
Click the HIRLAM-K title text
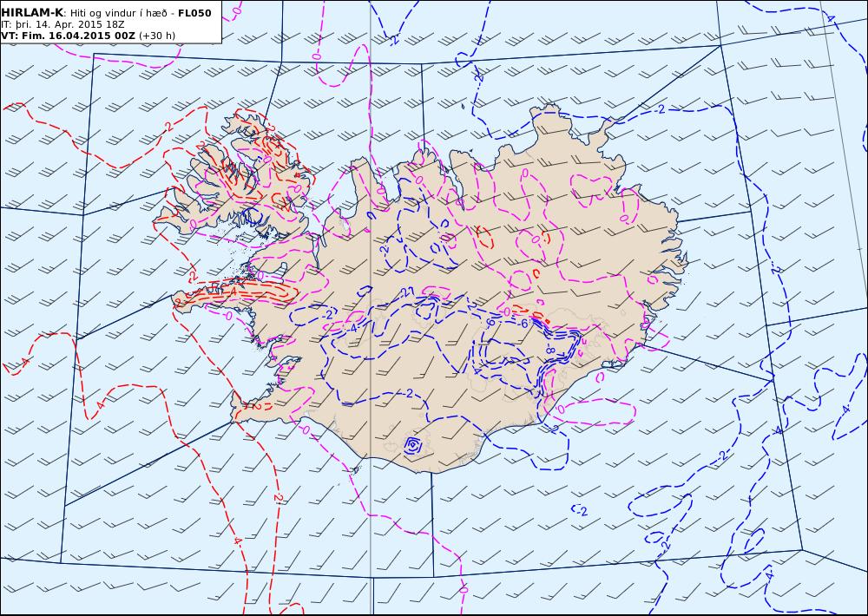coord(31,13)
